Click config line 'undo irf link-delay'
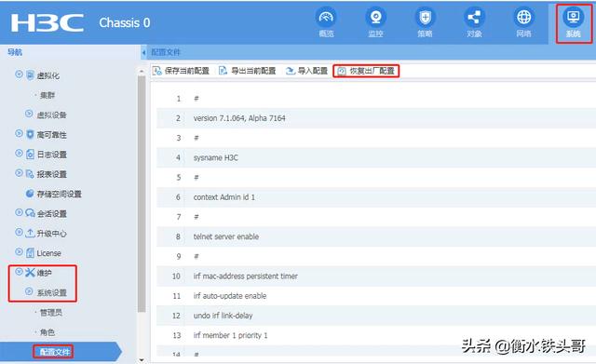The image size is (596, 364). (x=223, y=316)
